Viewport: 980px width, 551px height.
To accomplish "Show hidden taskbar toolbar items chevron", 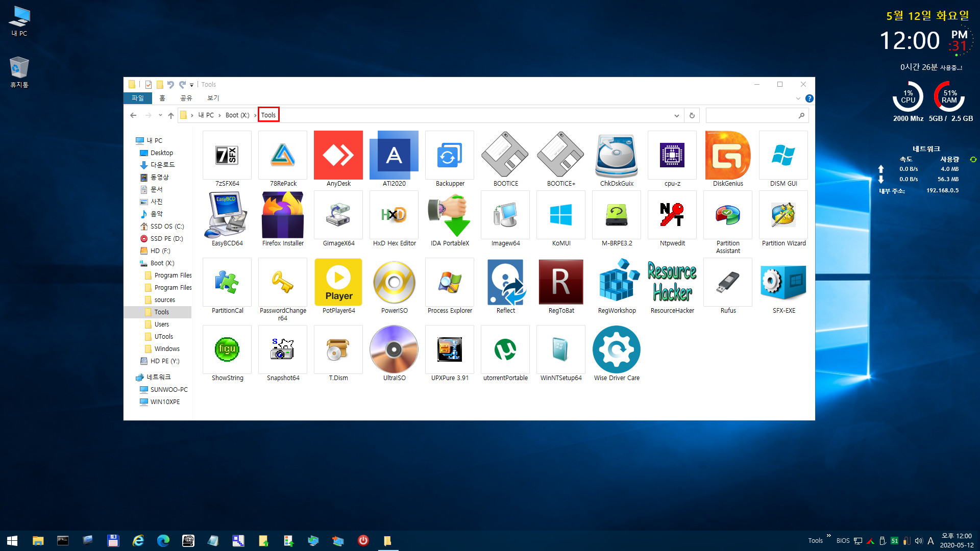I will coord(829,535).
